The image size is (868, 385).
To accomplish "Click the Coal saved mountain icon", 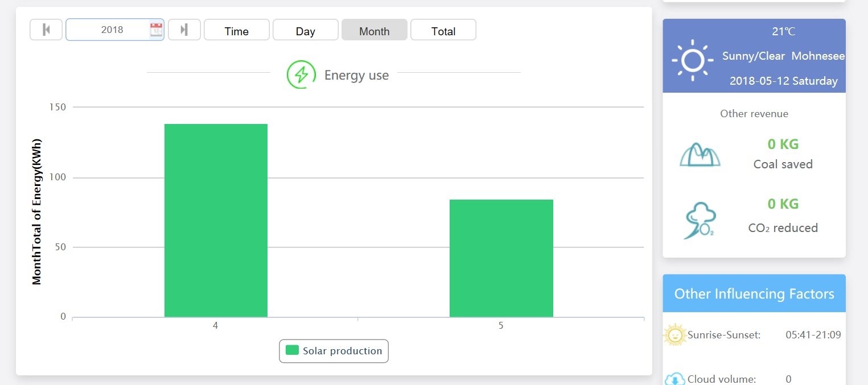I will coord(700,154).
